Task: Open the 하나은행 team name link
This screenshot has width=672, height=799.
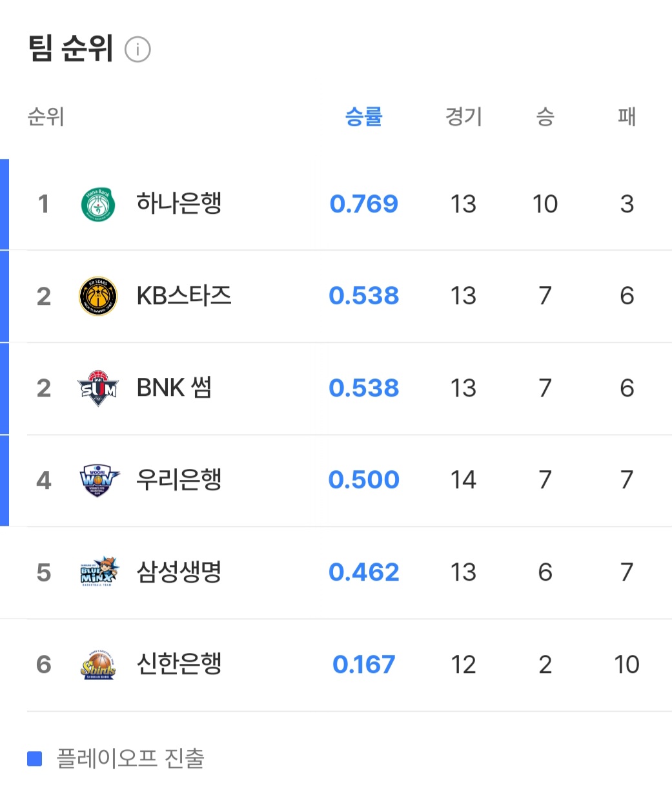Action: tap(179, 203)
